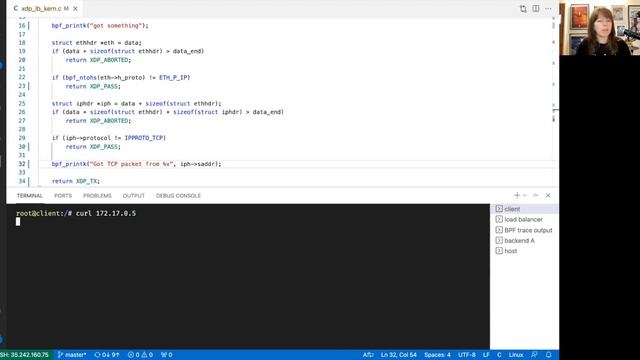Click the editor vertical scrollbar
The image size is (640, 360).
click(x=554, y=102)
